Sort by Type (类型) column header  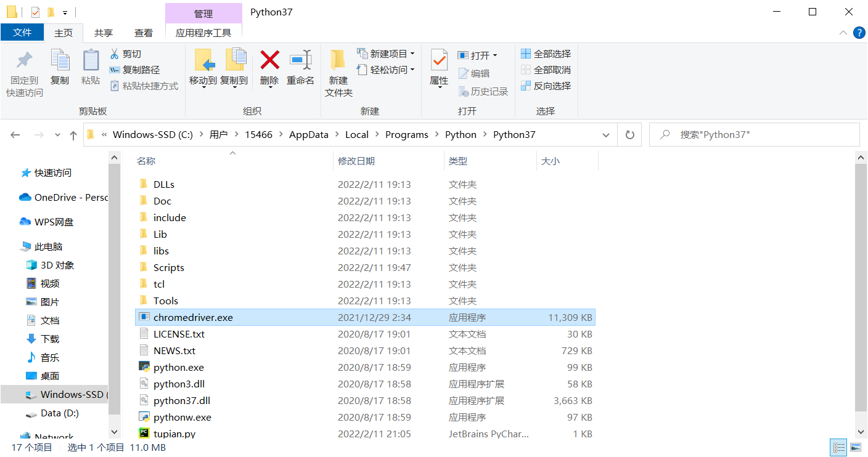coord(458,161)
